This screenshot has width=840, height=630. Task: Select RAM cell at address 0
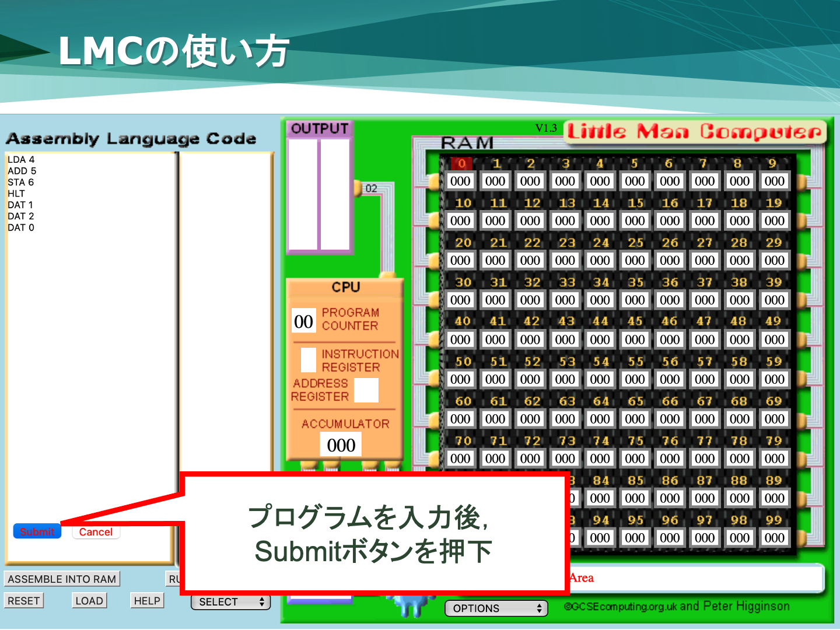(460, 181)
